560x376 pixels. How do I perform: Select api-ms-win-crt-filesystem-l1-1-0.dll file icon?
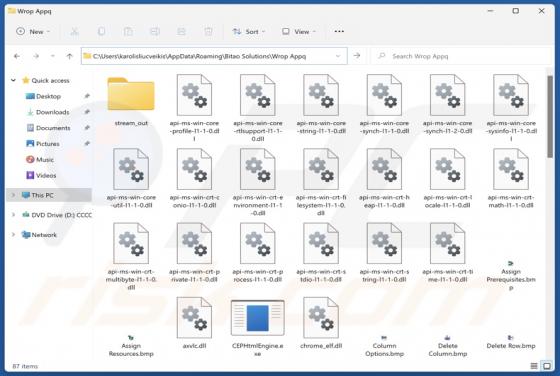[x=321, y=169]
